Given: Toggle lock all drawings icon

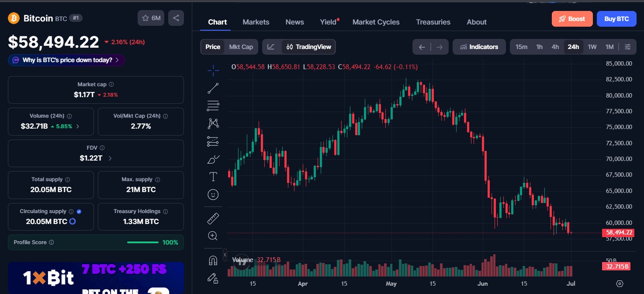Looking at the screenshot, I should (x=213, y=278).
